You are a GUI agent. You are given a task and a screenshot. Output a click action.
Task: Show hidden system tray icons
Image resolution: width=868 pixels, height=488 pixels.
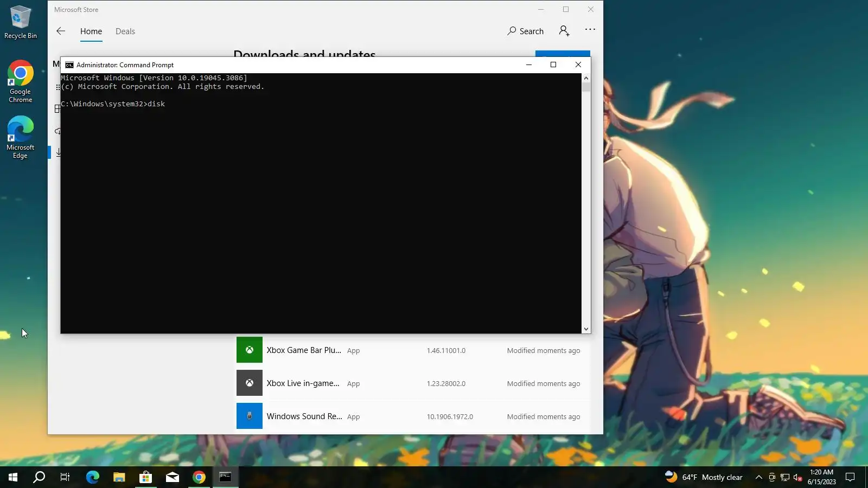759,477
